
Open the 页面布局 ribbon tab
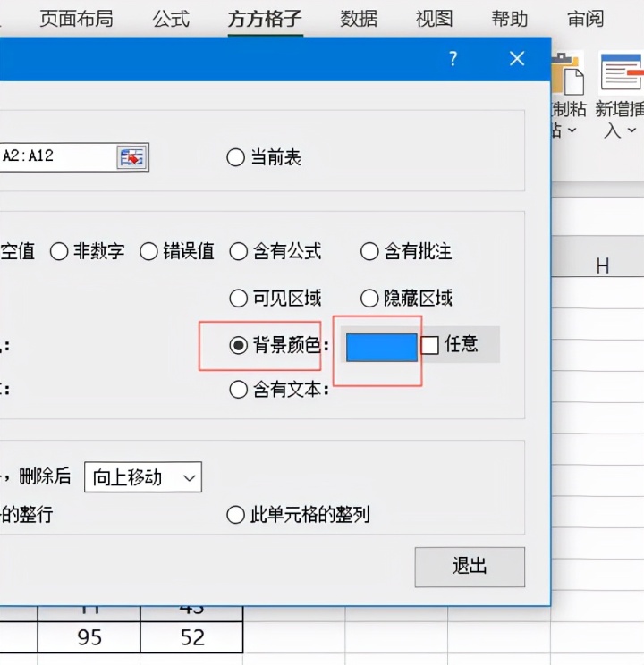(x=76, y=19)
